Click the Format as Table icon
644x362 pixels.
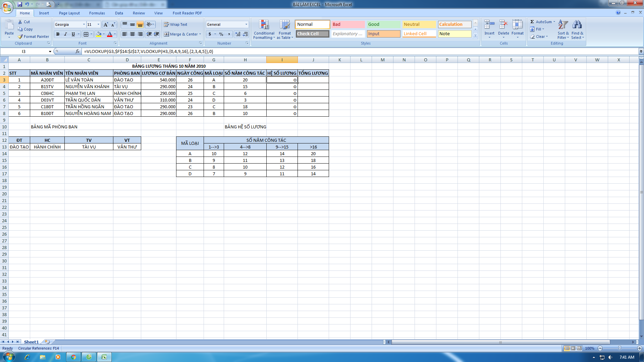click(284, 25)
